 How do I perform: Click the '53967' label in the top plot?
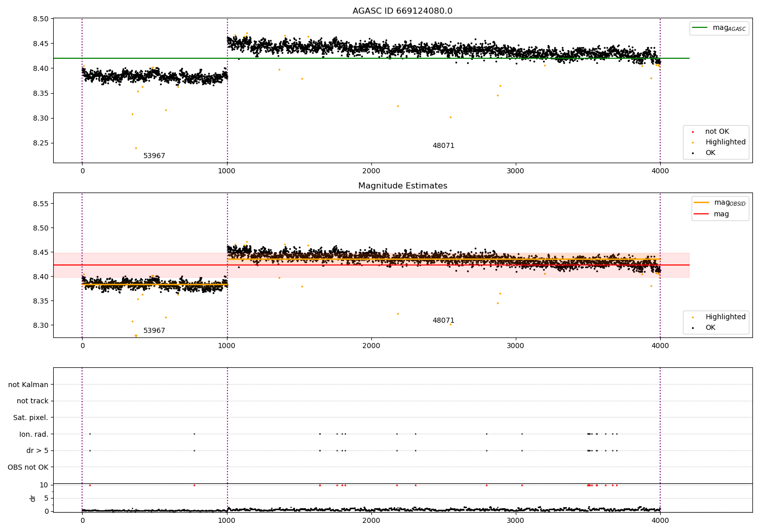coord(154,156)
